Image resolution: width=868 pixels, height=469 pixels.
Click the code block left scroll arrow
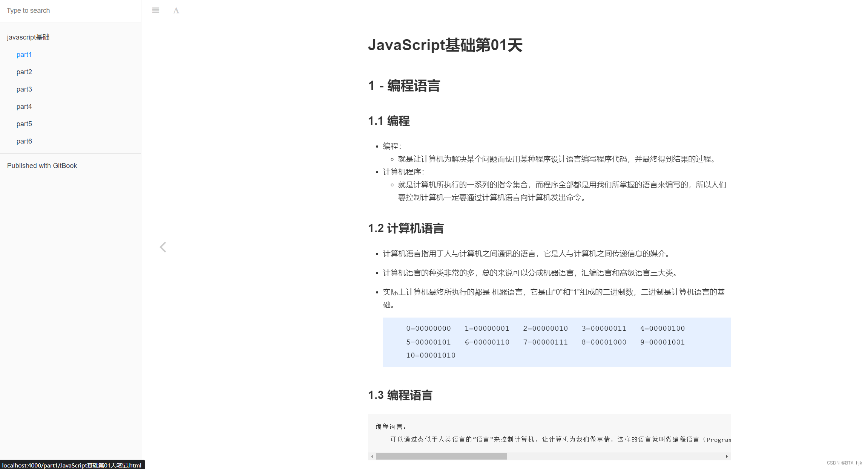point(372,456)
